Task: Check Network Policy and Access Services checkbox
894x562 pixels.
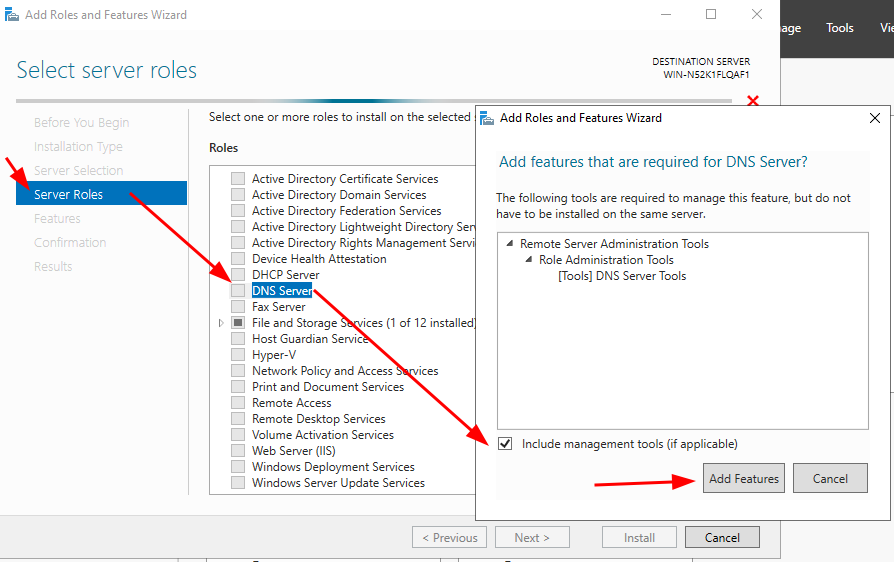Action: (x=238, y=371)
